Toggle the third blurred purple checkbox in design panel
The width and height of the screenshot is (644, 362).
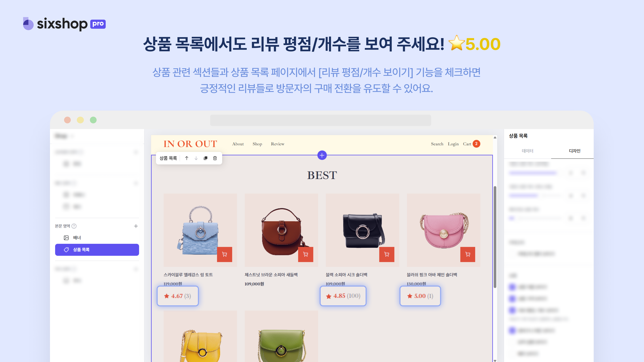pos(512,310)
